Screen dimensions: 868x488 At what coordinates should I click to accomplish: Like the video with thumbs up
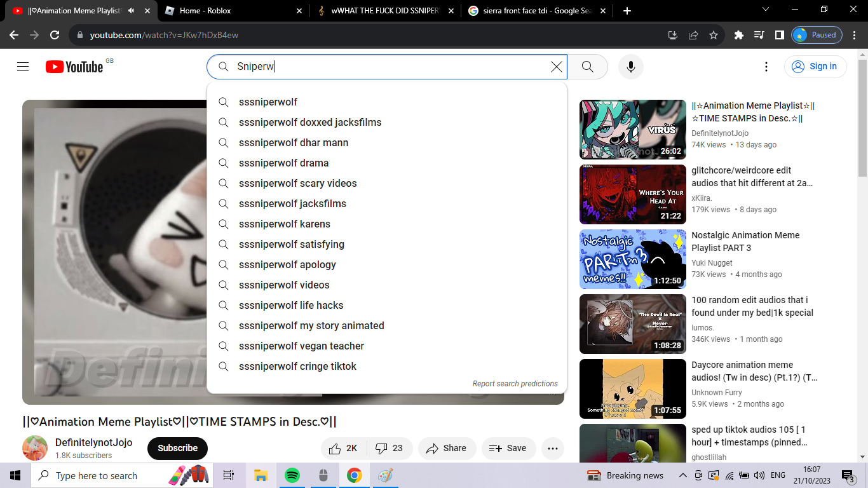point(343,448)
